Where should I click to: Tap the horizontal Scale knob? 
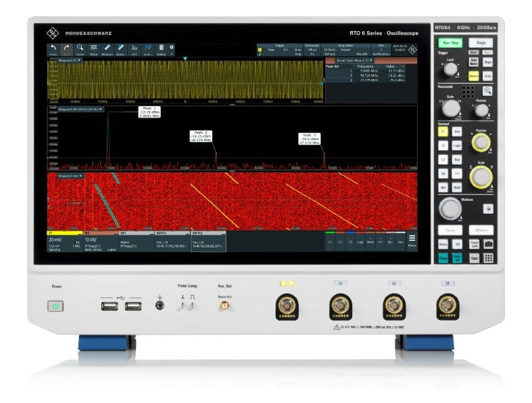pyautogui.click(x=451, y=108)
